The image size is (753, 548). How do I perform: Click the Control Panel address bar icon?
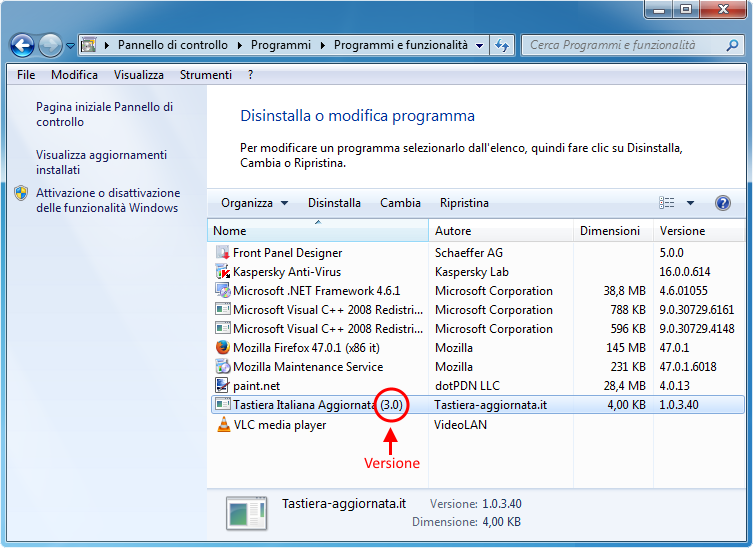coord(88,45)
